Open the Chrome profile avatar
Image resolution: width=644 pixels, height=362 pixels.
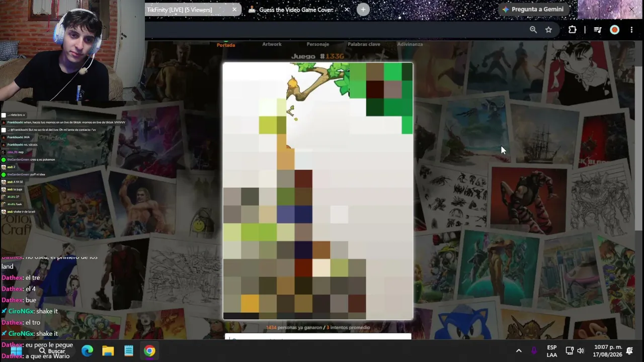(x=614, y=30)
